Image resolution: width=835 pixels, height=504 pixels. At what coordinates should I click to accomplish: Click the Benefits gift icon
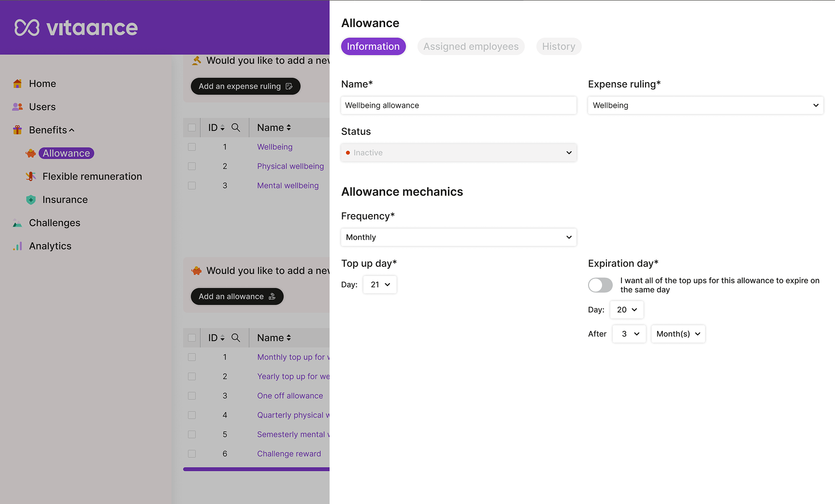(17, 130)
